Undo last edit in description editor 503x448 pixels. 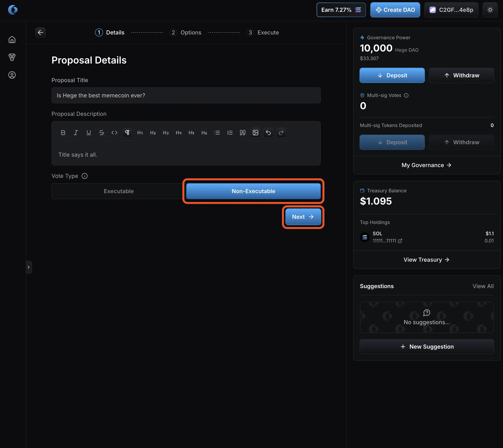click(x=268, y=133)
